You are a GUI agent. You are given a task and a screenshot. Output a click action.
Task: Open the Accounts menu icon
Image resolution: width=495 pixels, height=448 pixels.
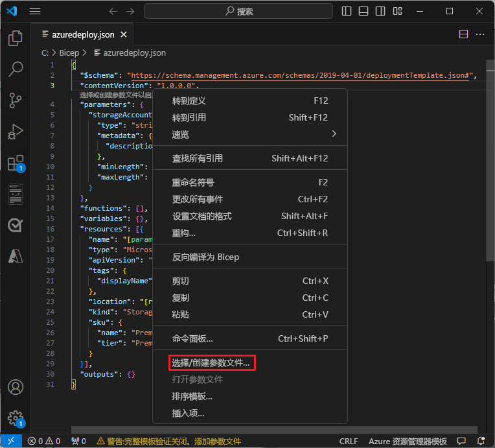[x=15, y=387]
